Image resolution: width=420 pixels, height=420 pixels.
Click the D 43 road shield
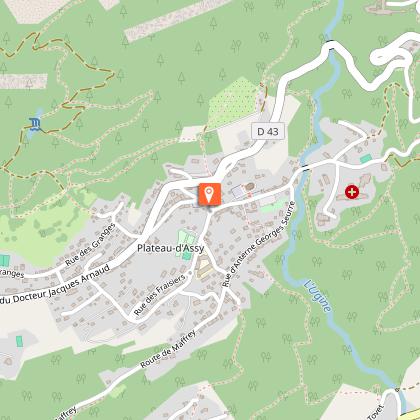pyautogui.click(x=268, y=131)
